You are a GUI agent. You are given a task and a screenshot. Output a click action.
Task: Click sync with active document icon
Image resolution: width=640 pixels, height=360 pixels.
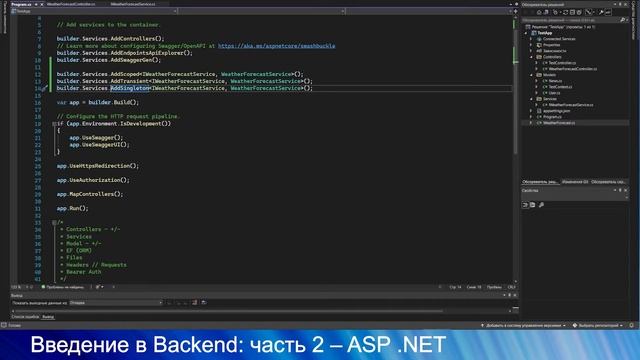565,12
